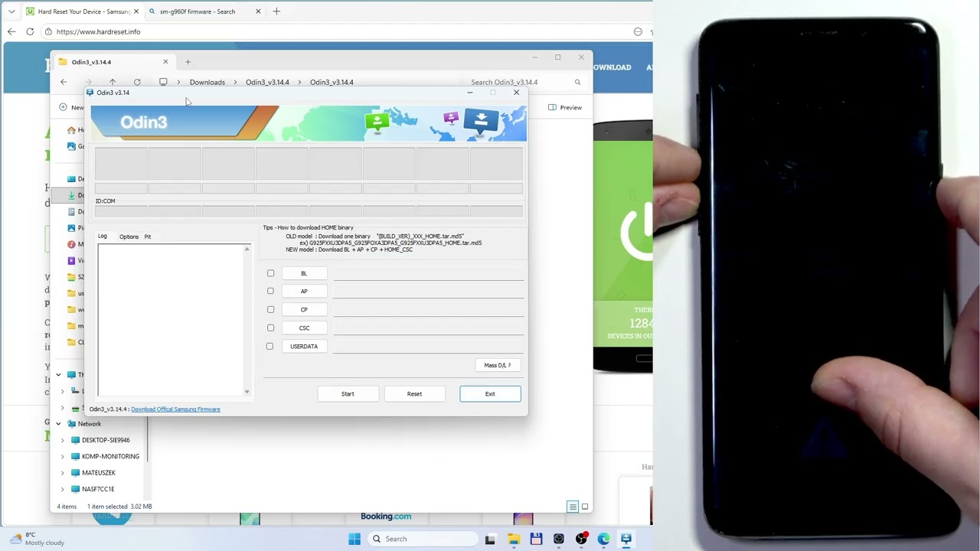The image size is (980, 551).
Task: Tick the BL file checkbox in Odin3
Action: click(270, 273)
